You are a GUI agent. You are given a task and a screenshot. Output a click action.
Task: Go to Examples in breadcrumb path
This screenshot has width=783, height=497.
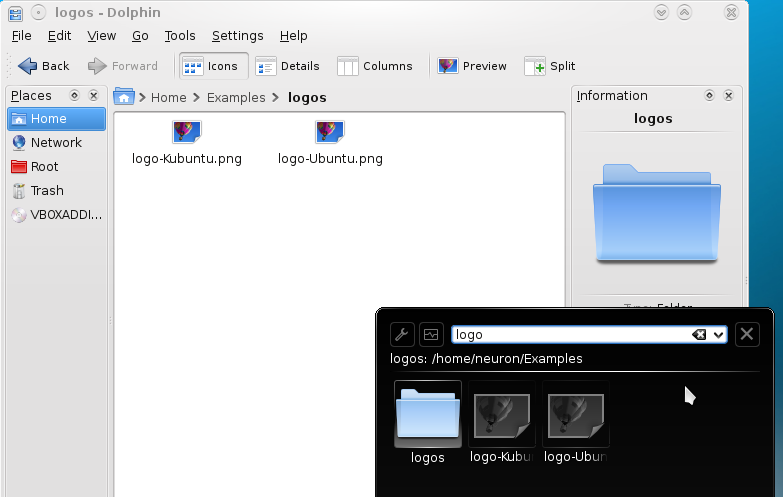coord(236,97)
